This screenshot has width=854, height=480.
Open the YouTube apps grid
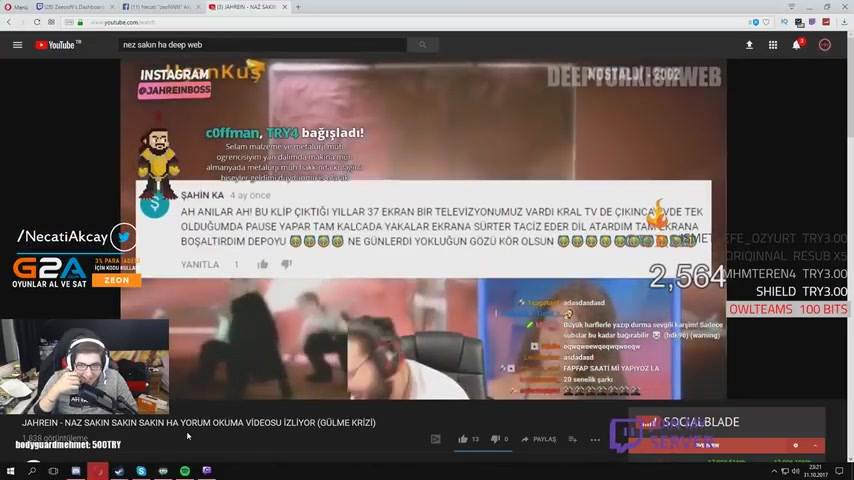(x=773, y=45)
